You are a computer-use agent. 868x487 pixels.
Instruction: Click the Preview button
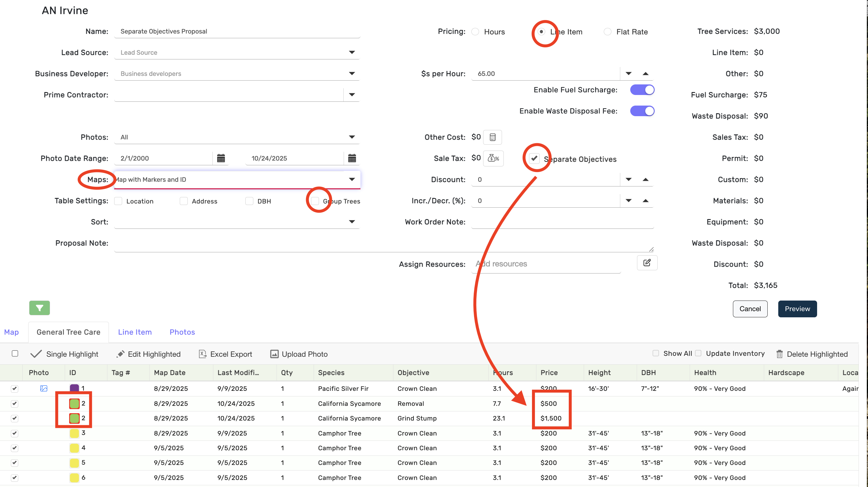[x=797, y=309]
